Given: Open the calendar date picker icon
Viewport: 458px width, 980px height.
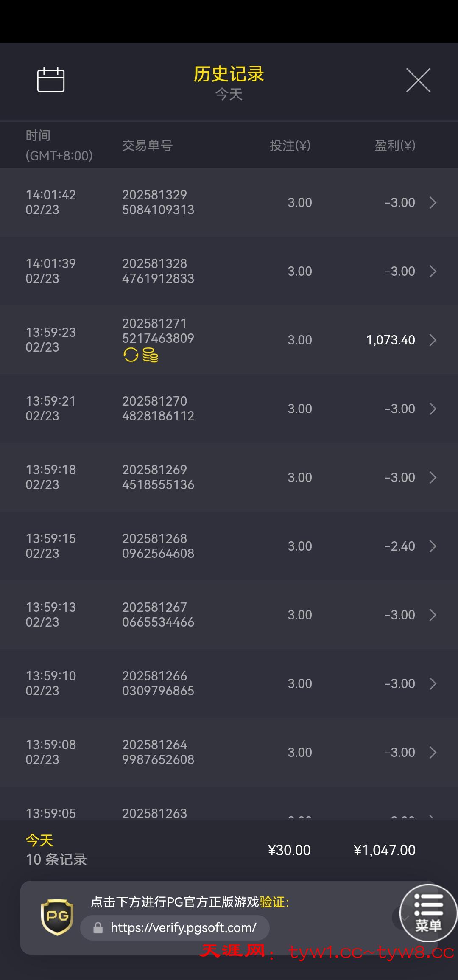Looking at the screenshot, I should pos(51,80).
